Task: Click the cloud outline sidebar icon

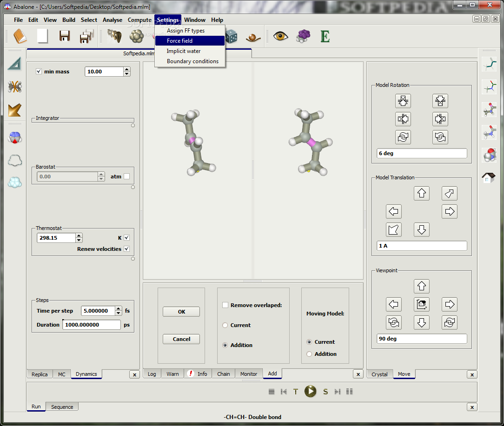Action: click(x=15, y=160)
